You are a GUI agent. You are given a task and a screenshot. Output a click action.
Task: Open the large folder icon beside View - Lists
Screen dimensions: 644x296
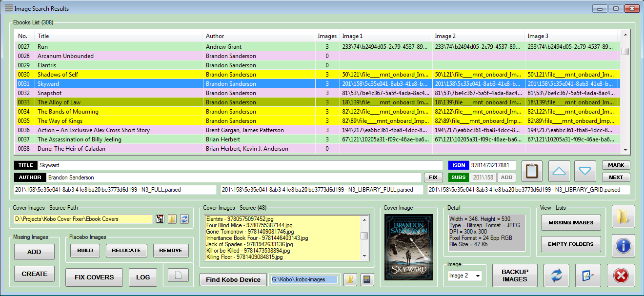623,217
